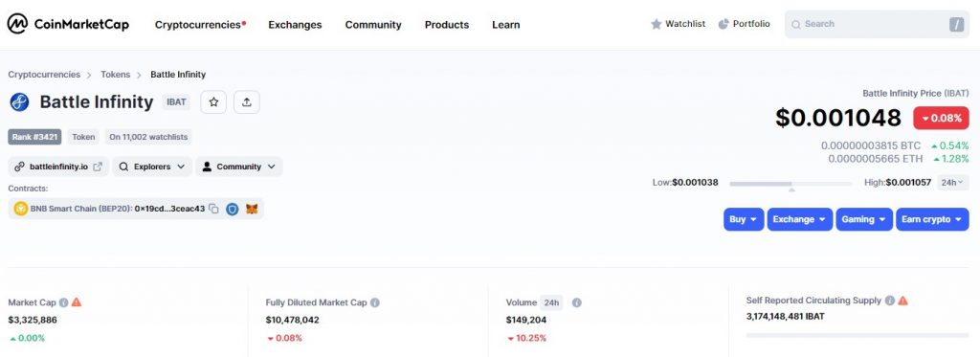The image size is (980, 357).
Task: Click the blue shield icon by contract
Action: coord(232,209)
